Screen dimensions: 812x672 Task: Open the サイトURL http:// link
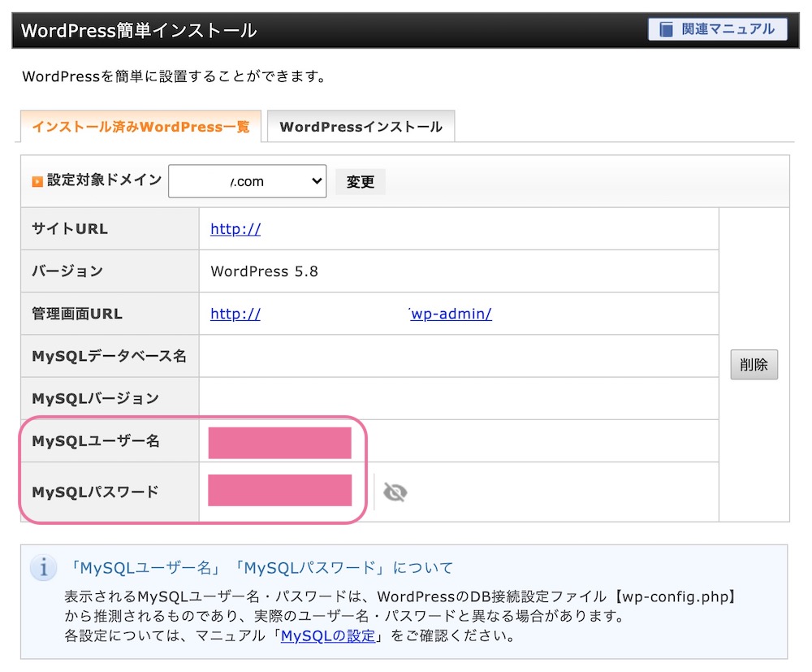(x=235, y=228)
